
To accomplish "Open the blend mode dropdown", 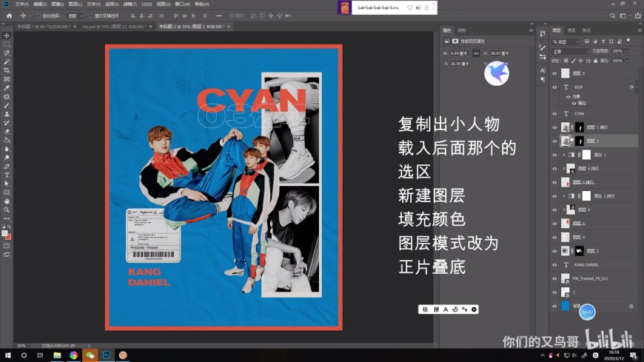I will (x=570, y=51).
